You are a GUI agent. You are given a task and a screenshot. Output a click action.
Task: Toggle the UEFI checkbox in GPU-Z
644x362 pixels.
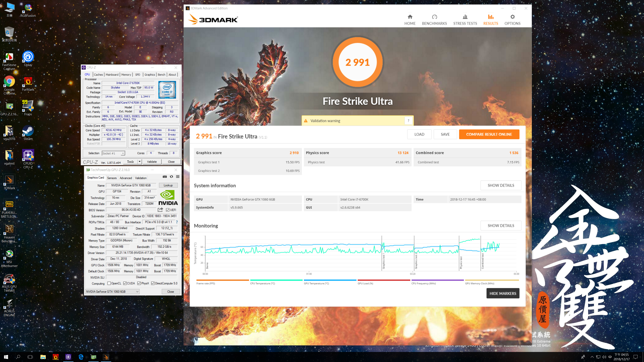tap(168, 210)
